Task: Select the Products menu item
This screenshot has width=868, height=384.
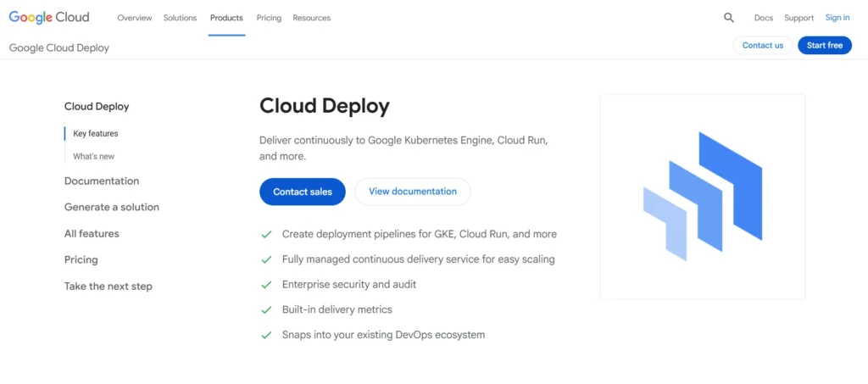Action: 226,18
